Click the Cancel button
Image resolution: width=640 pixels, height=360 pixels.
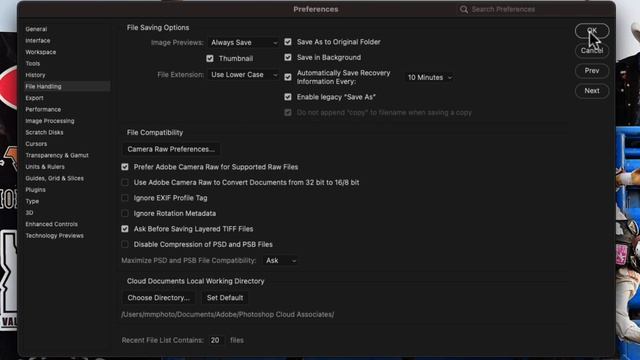(592, 51)
